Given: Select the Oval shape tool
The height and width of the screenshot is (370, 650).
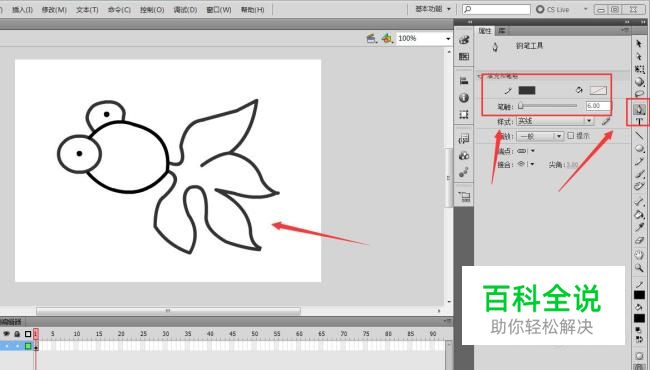Looking at the screenshot, I should coord(639,148).
